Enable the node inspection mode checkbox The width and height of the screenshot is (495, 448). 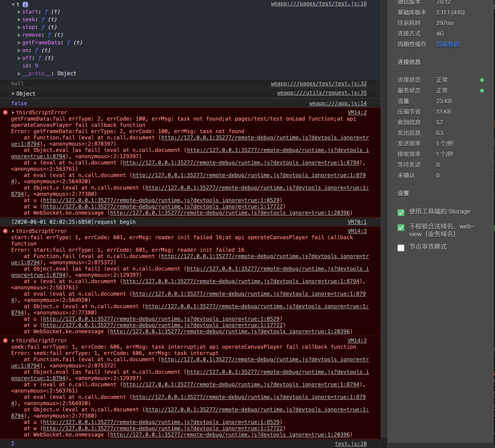401,247
